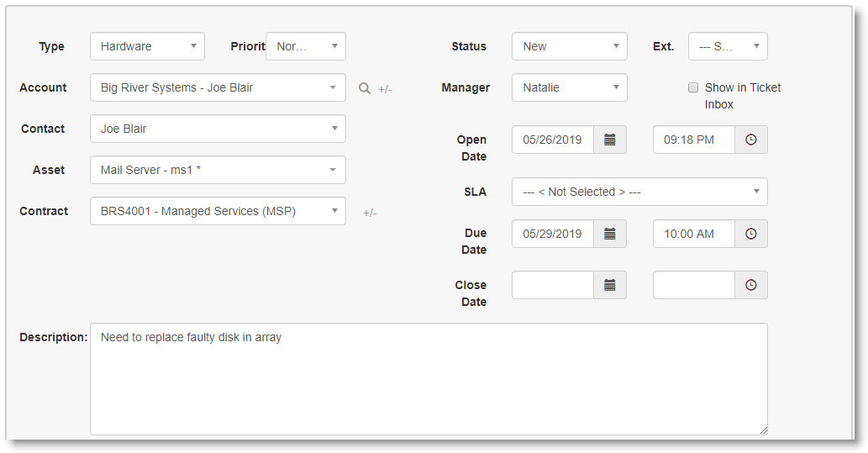Viewport: 868px width, 453px height.
Task: Open the Open Date calendar picker
Action: 610,140
